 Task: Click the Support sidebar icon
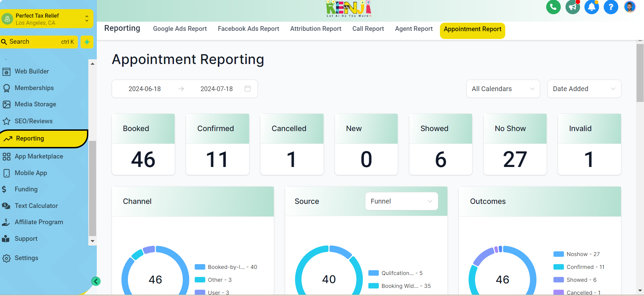tap(6, 239)
